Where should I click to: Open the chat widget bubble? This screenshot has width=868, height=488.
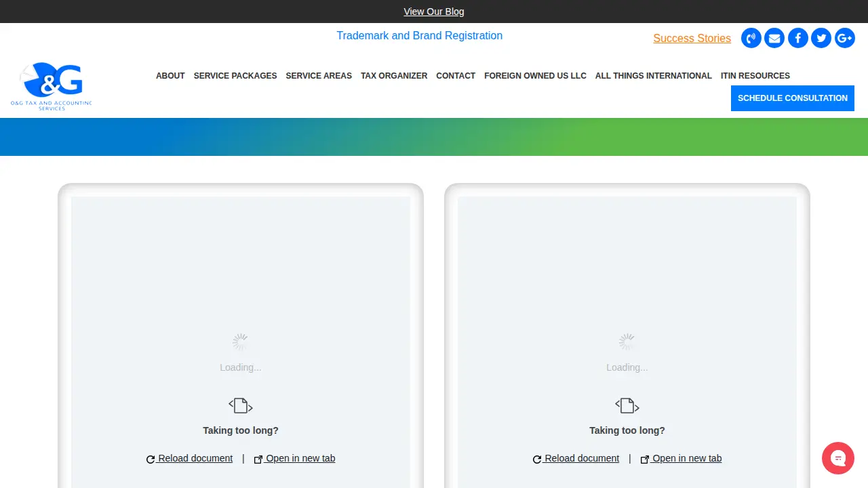click(838, 458)
